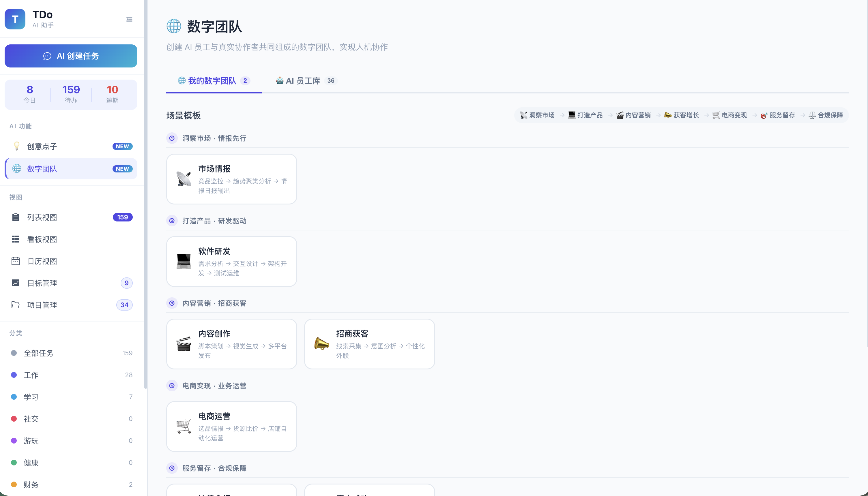Open the 招商获客 template card title
This screenshot has height=496, width=868.
pos(352,334)
